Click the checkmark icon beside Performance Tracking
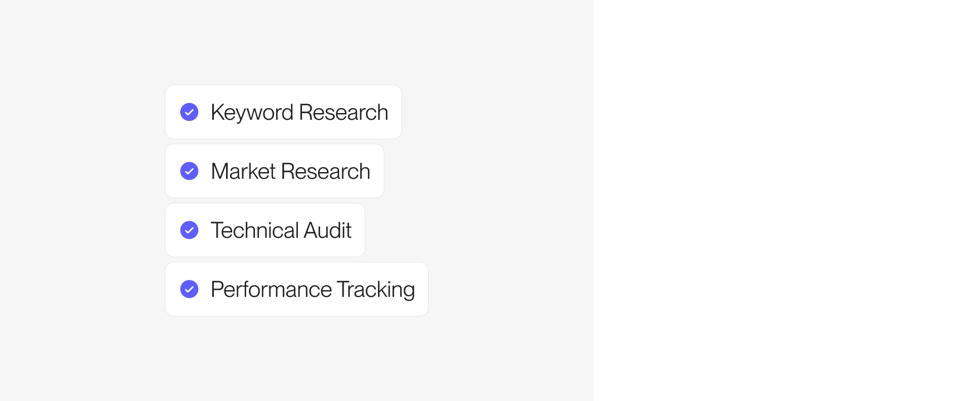This screenshot has width=980, height=401. (189, 289)
